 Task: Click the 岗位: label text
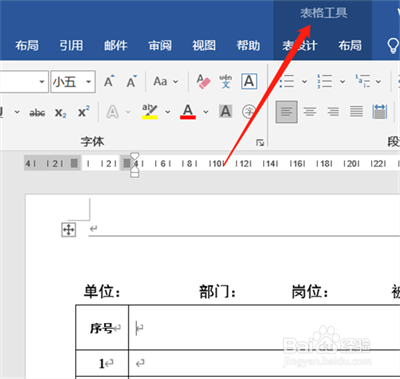[x=310, y=292]
